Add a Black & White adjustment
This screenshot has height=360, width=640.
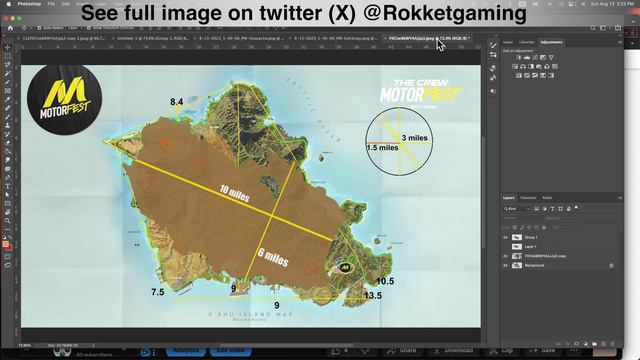point(531,67)
